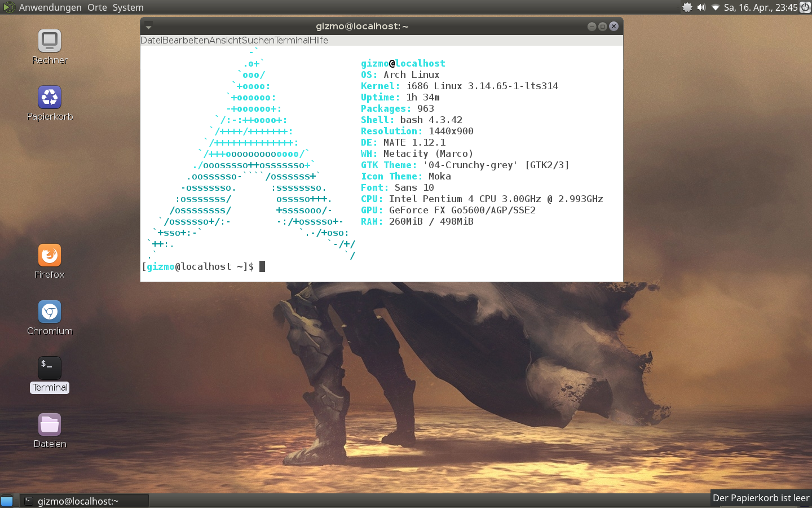
Task: Click the terminal title gizmo@localhost: ~
Action: [362, 26]
